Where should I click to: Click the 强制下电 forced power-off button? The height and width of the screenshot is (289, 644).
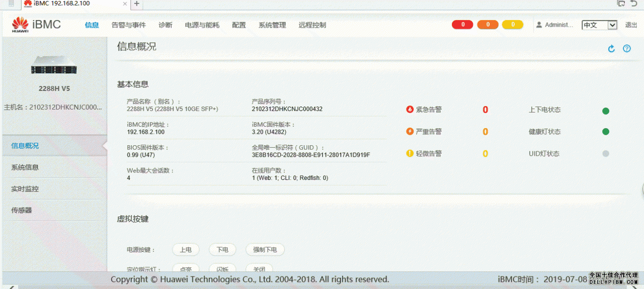point(265,250)
